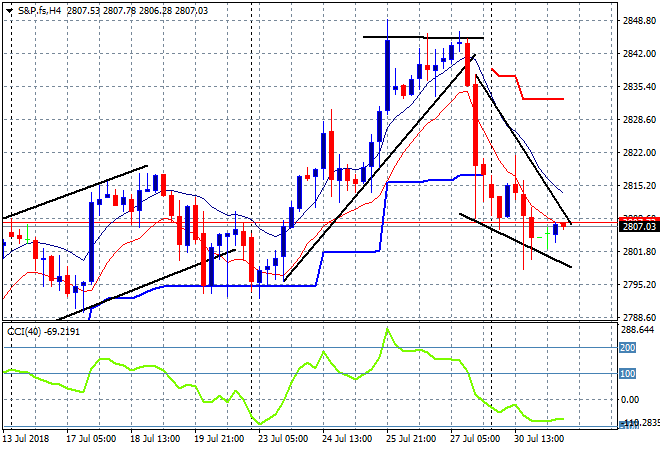Click the 25 Jul 21:00 time label
Viewport: 660px width, 450px height.
411,439
